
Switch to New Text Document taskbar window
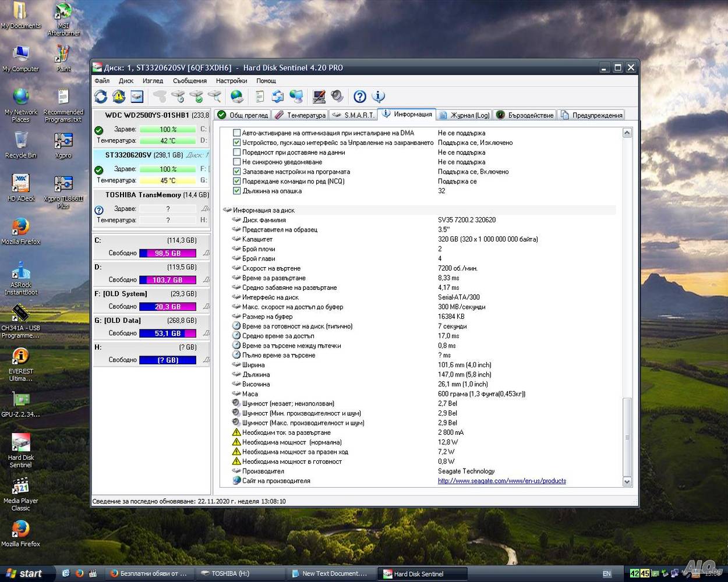(x=332, y=573)
